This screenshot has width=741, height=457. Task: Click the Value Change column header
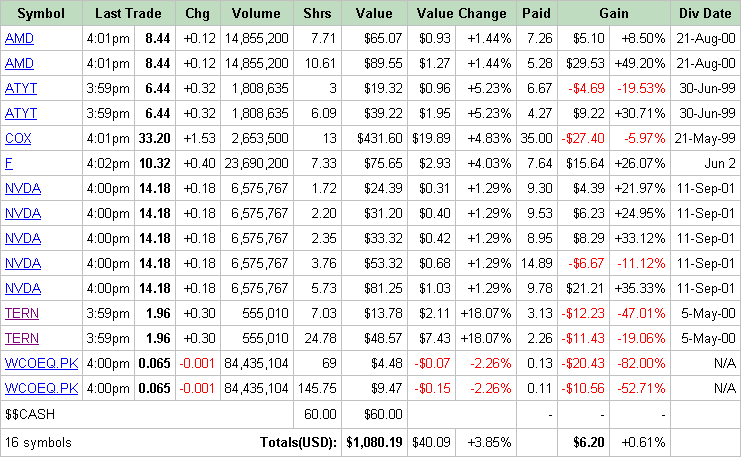point(462,13)
